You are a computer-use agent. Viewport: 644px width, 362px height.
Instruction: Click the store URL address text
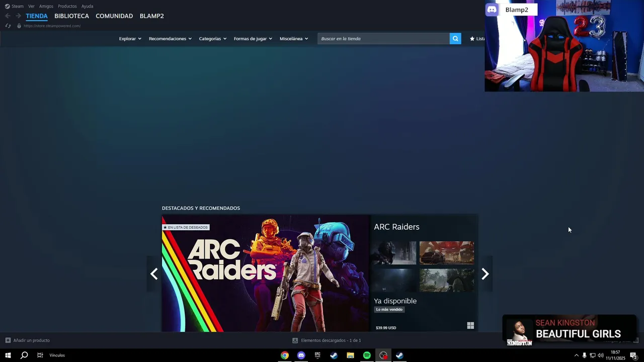pos(52,26)
